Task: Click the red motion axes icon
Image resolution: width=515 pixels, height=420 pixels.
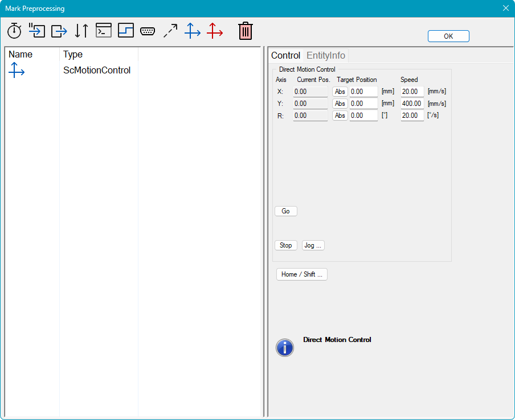Action: coord(215,31)
